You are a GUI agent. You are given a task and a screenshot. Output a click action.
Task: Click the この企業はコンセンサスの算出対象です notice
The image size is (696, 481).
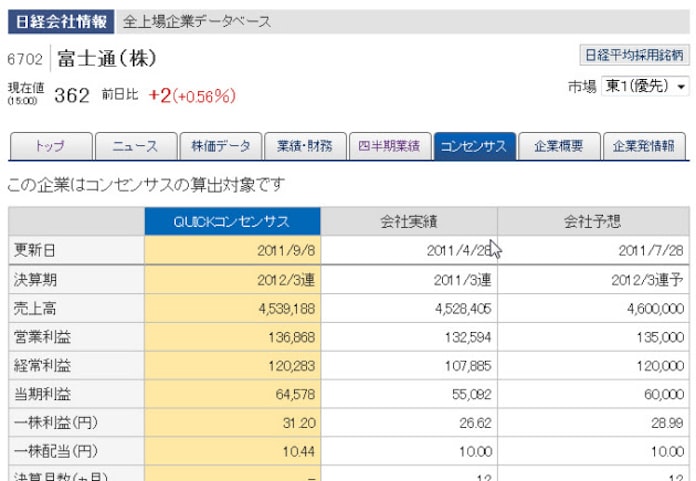146,185
